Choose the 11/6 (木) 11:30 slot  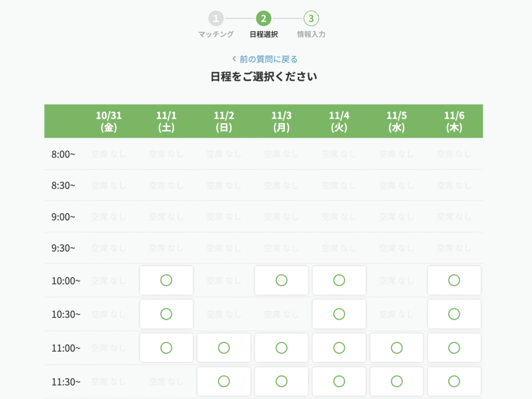click(454, 381)
